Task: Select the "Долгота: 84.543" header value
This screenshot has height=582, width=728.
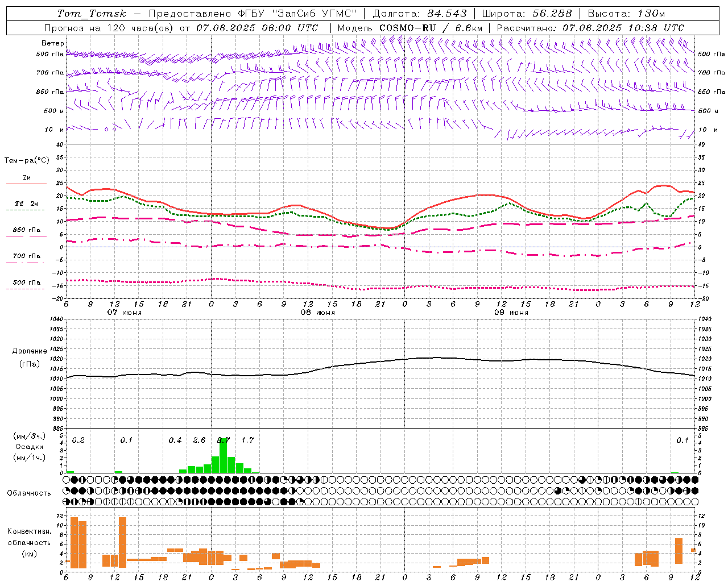Action: (420, 14)
